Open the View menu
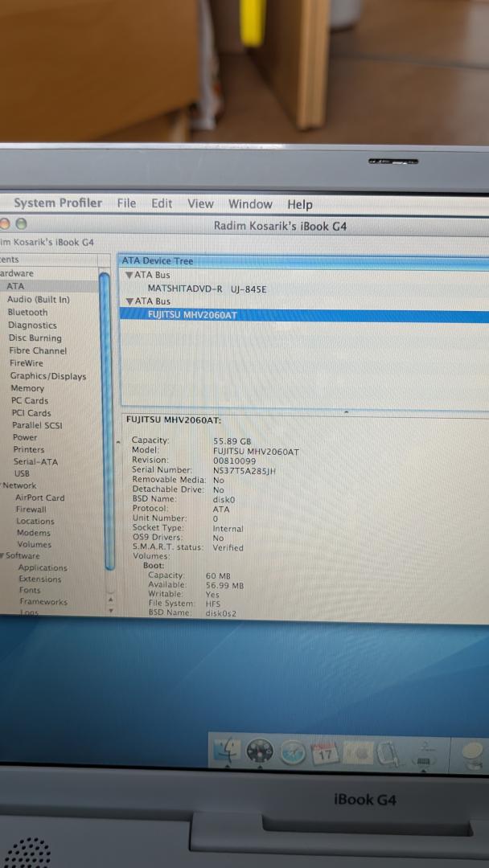Viewport: 489px width, 868px height. [200, 204]
